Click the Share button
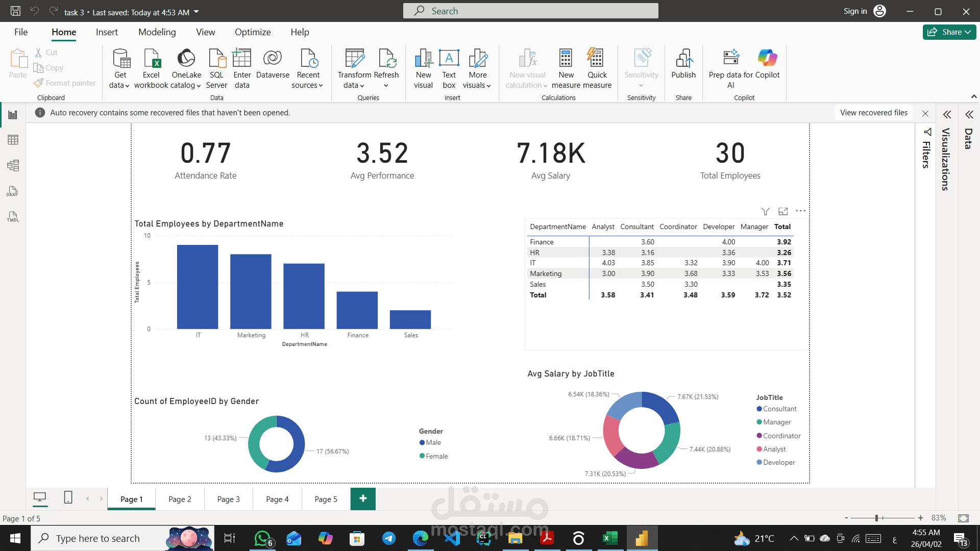Image resolution: width=980 pixels, height=551 pixels. click(x=949, y=32)
